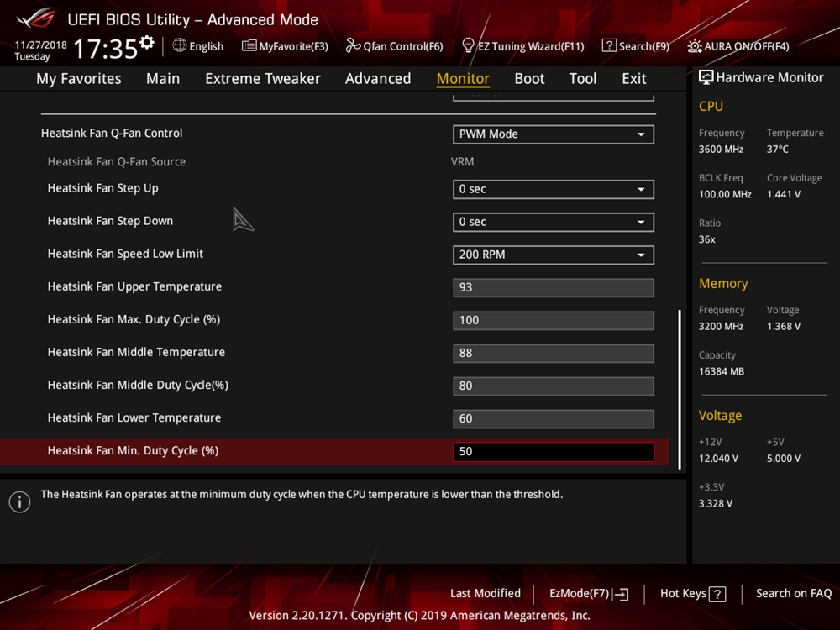Click the 11/27/2018 date
840x630 pixels.
click(40, 45)
